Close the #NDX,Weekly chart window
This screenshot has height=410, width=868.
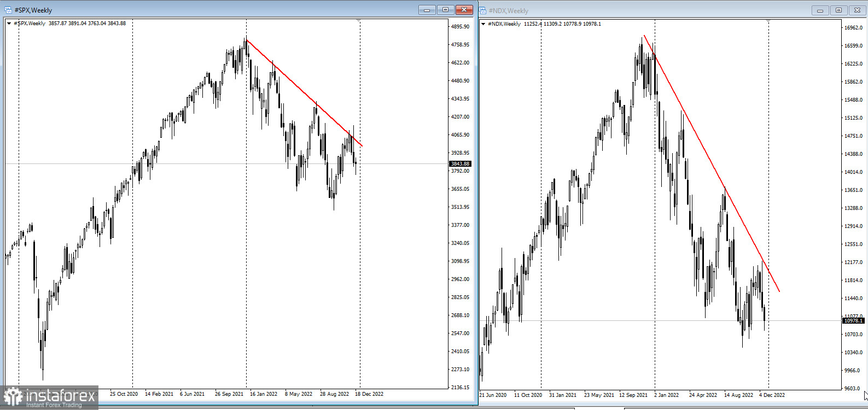857,10
